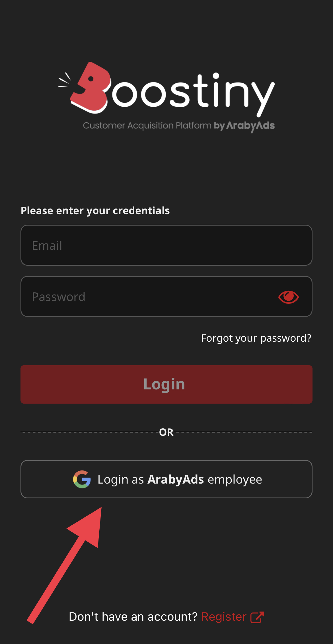Click the white Boostiny wordmark
Image resolution: width=333 pixels, height=644 pixels.
coord(191,92)
